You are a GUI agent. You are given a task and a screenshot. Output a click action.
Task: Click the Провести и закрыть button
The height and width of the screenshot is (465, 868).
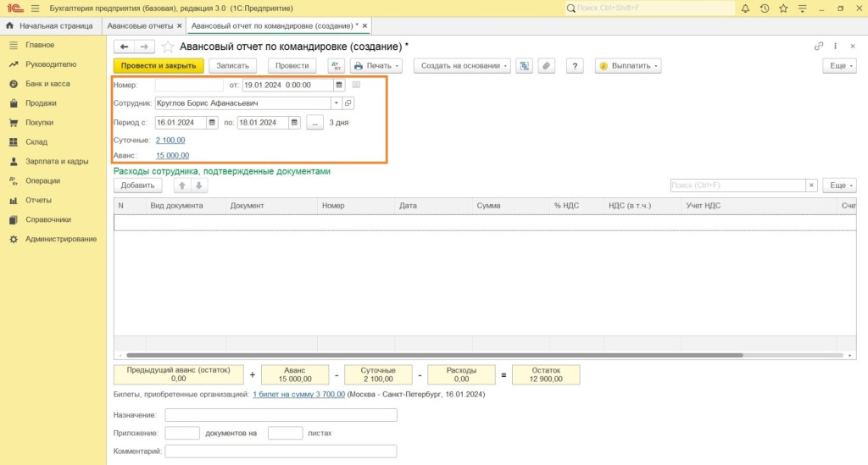(159, 66)
